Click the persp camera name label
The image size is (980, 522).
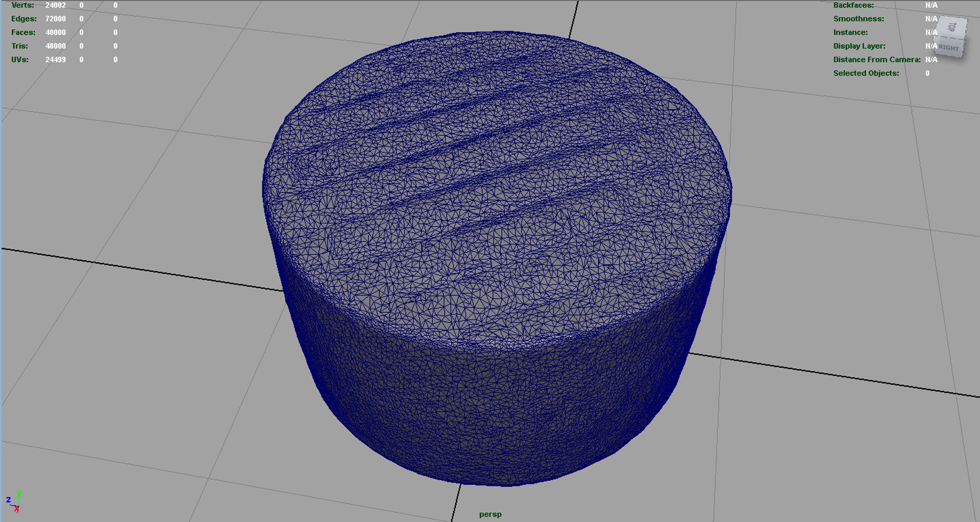point(490,514)
